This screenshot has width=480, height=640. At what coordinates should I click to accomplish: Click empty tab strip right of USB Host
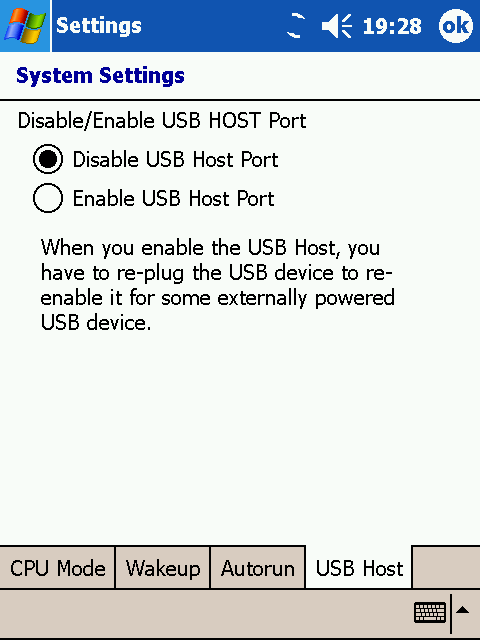(446, 568)
